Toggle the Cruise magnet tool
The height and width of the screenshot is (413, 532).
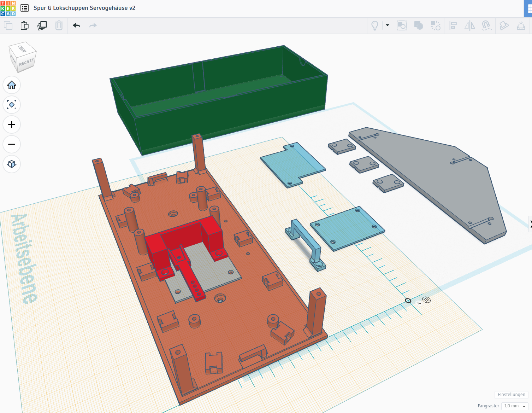(x=486, y=25)
